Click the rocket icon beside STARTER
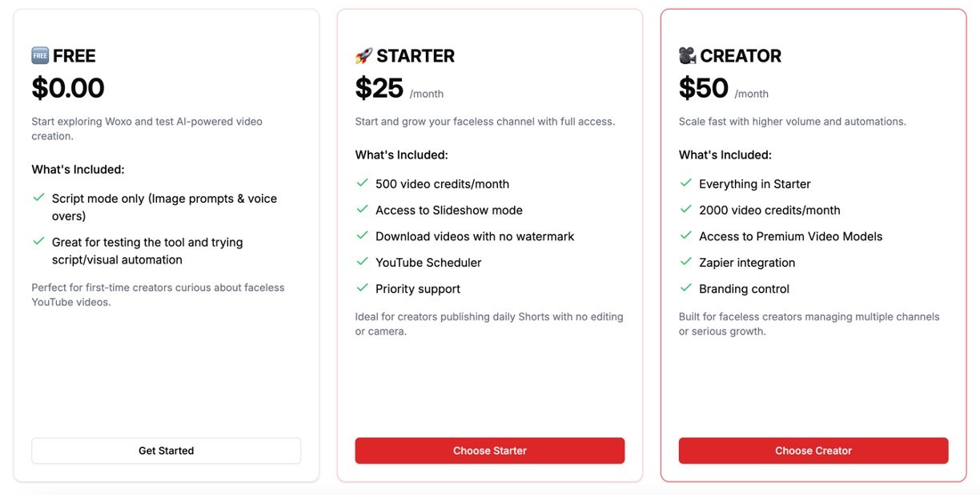This screenshot has height=495, width=980. tap(363, 56)
